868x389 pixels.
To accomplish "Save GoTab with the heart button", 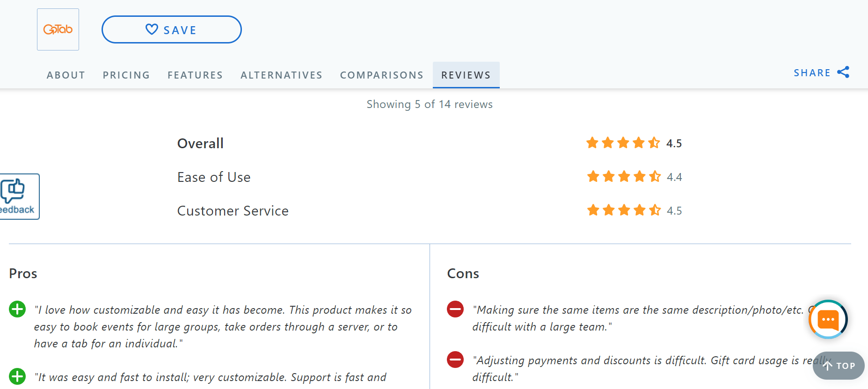I will pyautogui.click(x=172, y=29).
